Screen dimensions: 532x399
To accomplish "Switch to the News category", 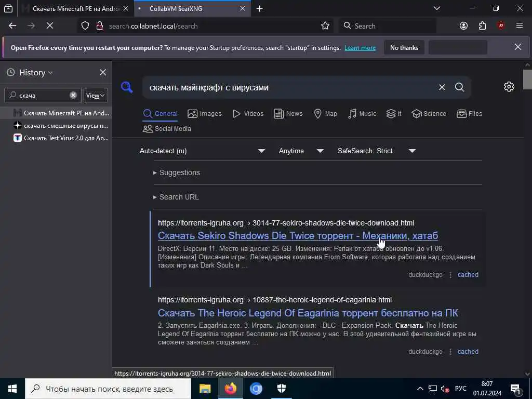I will click(x=288, y=114).
